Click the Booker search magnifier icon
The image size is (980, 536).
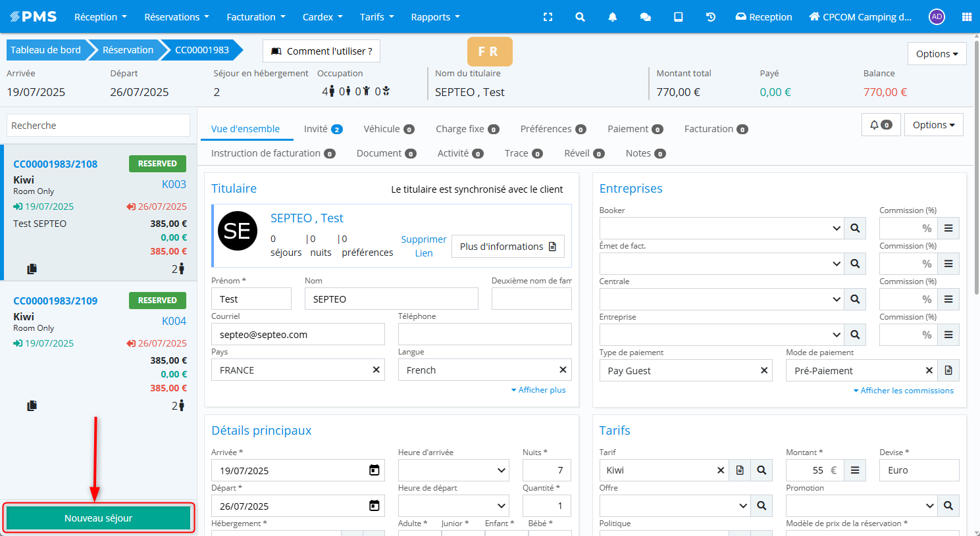click(854, 228)
